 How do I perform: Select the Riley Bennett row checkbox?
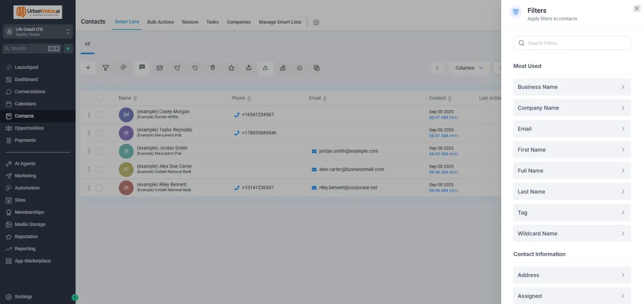[99, 188]
